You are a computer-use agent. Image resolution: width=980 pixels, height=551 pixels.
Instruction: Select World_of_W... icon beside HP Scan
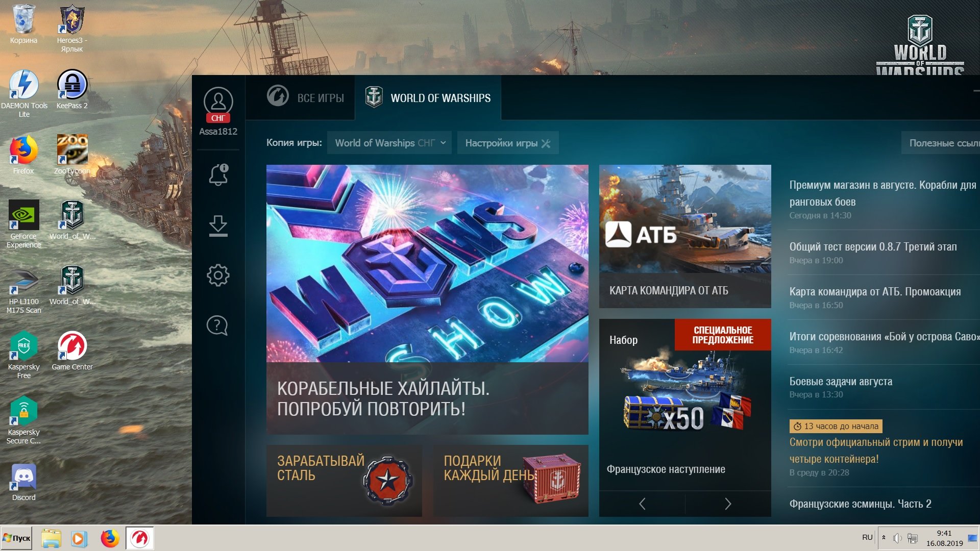(72, 286)
